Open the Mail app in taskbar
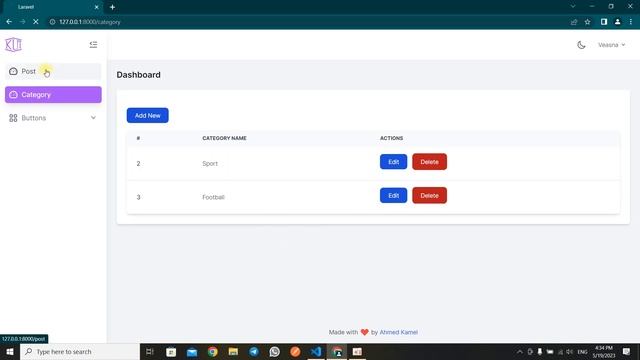The width and height of the screenshot is (640, 360). pyautogui.click(x=191, y=352)
